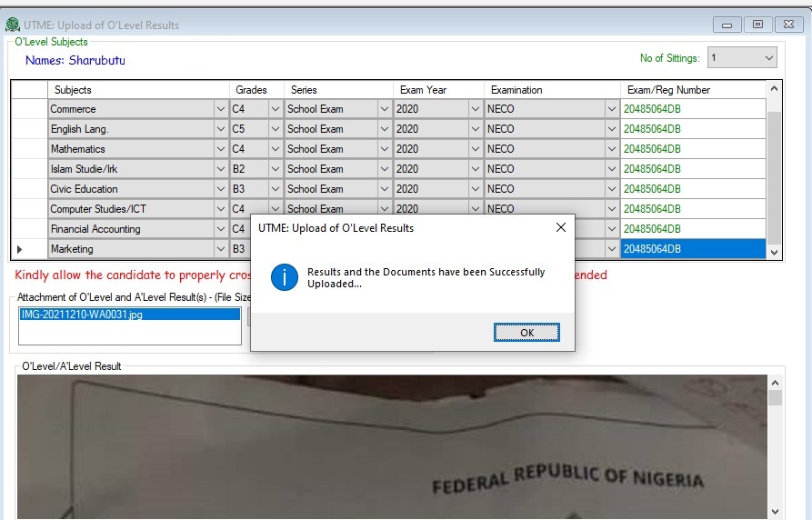Click the result image scroll up arrow

coord(776,383)
